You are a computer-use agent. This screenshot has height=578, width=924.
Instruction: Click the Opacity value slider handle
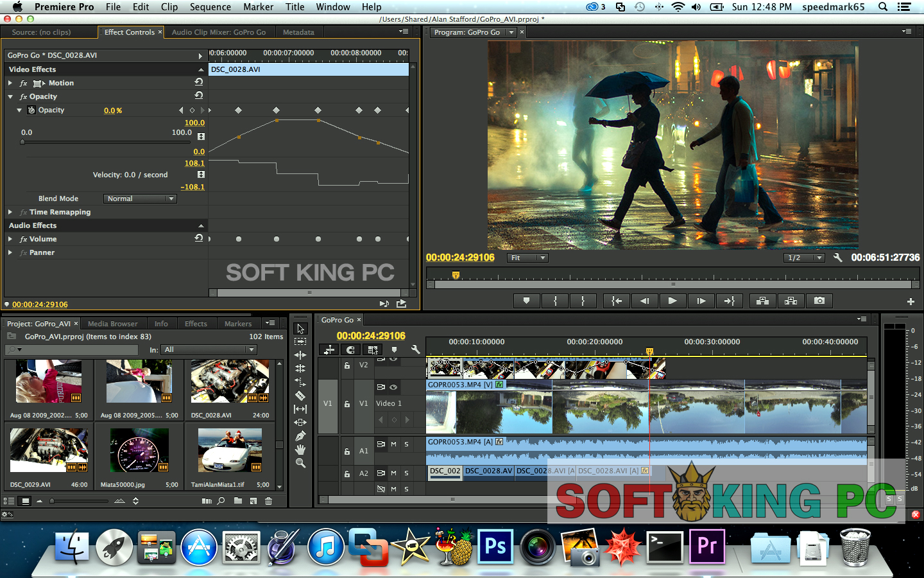(22, 142)
